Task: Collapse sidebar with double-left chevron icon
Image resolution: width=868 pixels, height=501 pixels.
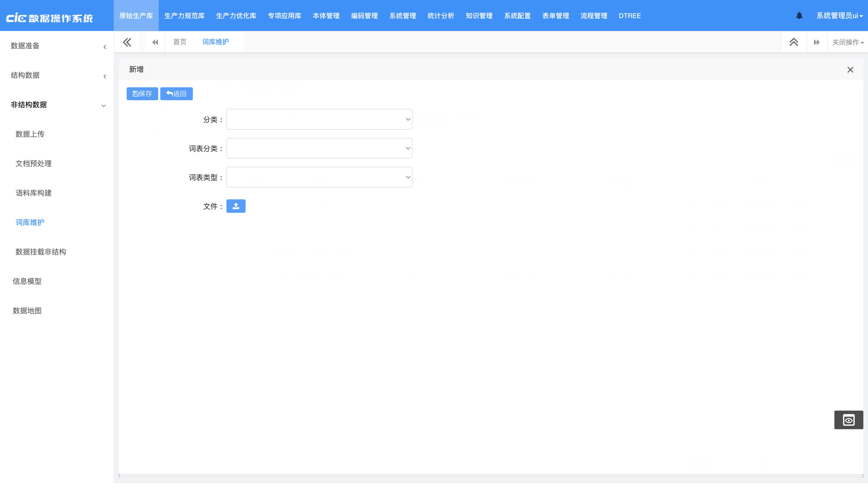Action: coord(127,42)
